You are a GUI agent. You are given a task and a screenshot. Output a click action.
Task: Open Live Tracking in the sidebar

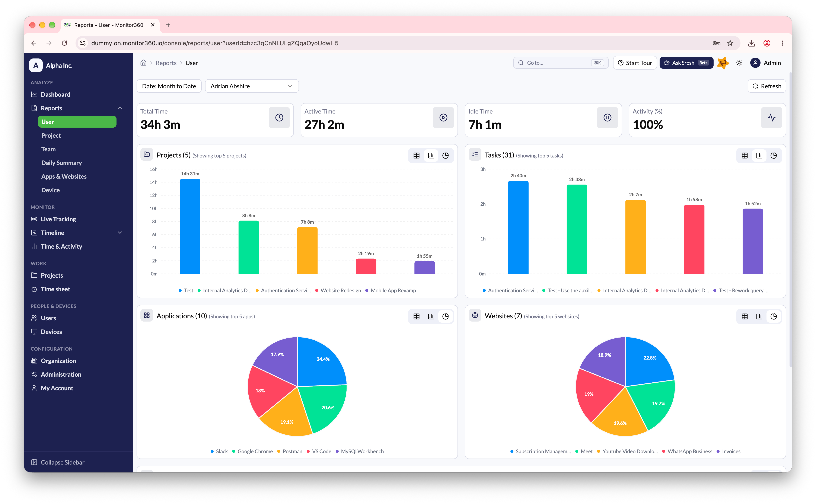[x=58, y=219]
